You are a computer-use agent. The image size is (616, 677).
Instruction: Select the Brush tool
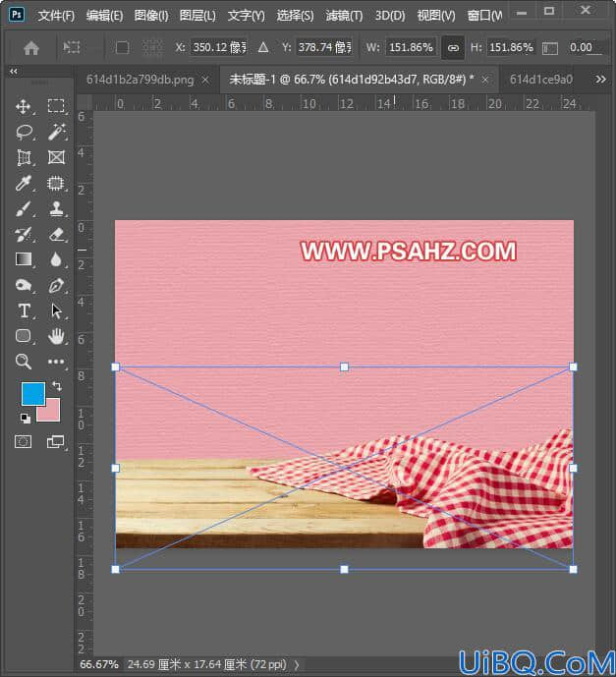24,209
